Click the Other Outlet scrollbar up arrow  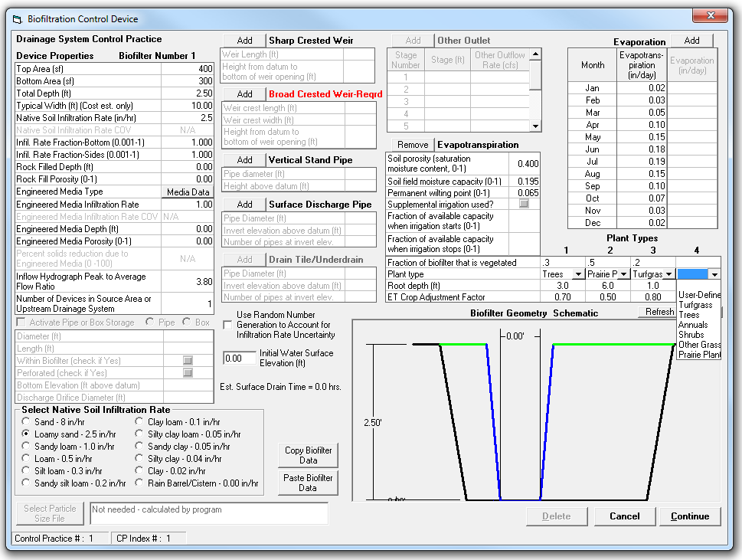click(x=535, y=54)
